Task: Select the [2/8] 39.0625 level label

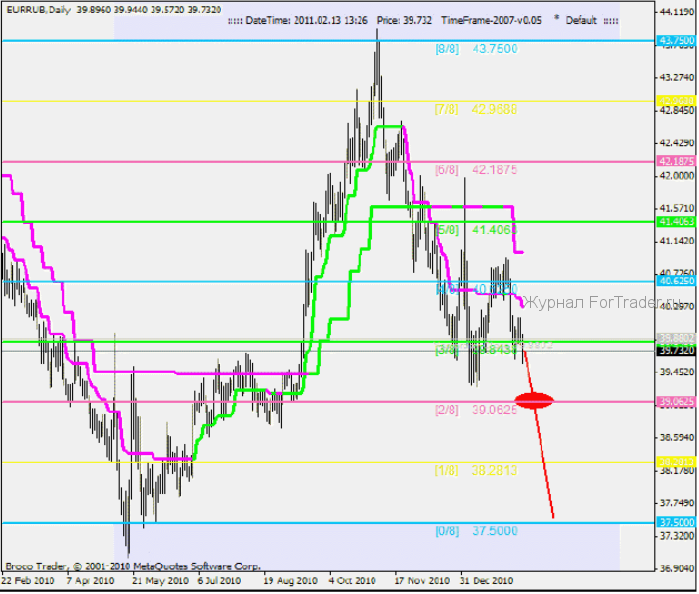Action: pyautogui.click(x=475, y=410)
